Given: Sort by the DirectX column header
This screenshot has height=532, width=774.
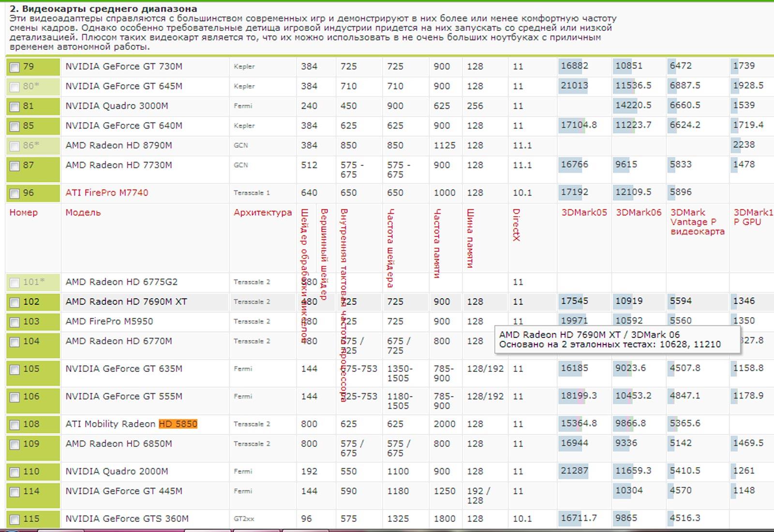Looking at the screenshot, I should pyautogui.click(x=516, y=225).
